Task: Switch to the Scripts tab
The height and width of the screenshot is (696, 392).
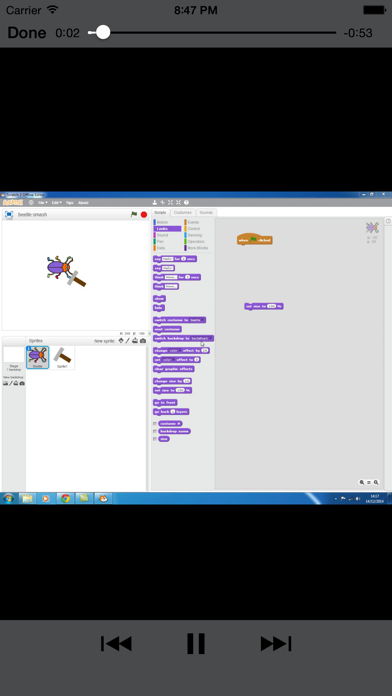Action: [160, 213]
